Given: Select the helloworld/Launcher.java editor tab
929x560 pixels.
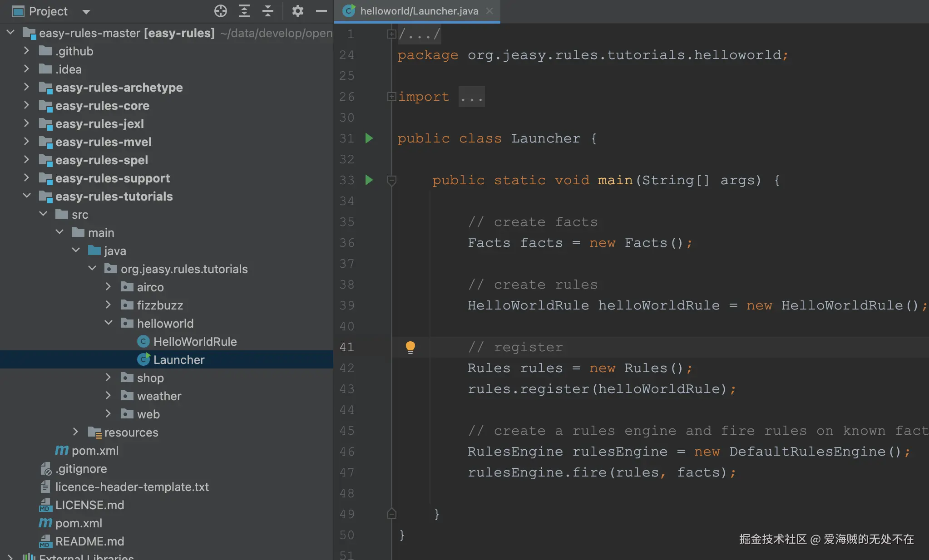Looking at the screenshot, I should tap(419, 11).
